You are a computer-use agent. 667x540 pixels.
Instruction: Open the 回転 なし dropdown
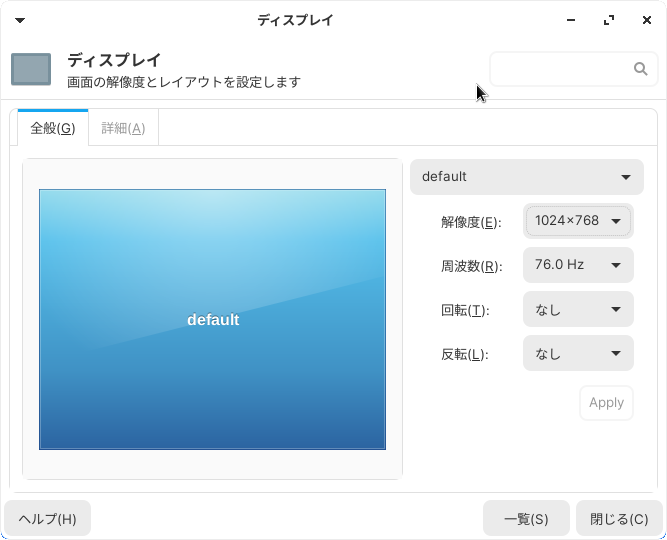578,309
